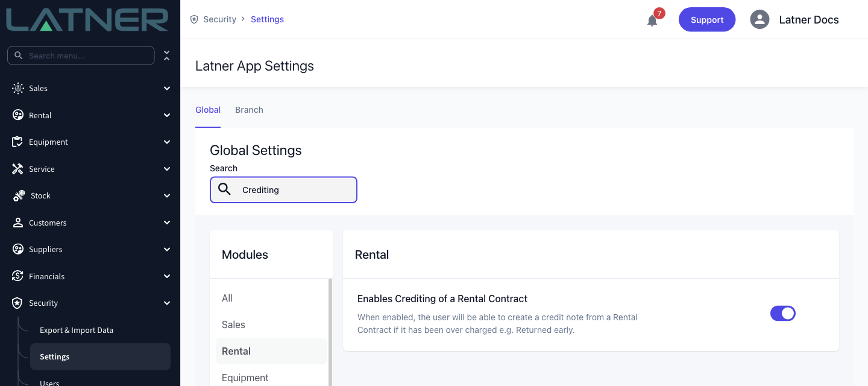Click the setting description text about credit notes
The width and height of the screenshot is (868, 386).
(x=497, y=323)
